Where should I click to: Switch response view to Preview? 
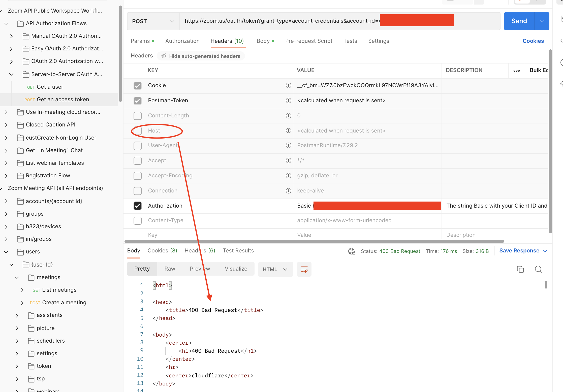coord(200,269)
